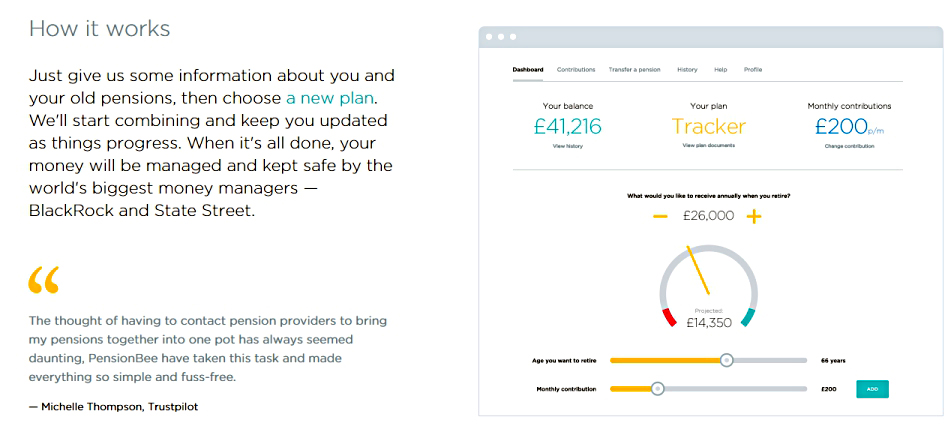
Task: Follow the 'a new plan' link
Action: pyautogui.click(x=330, y=98)
